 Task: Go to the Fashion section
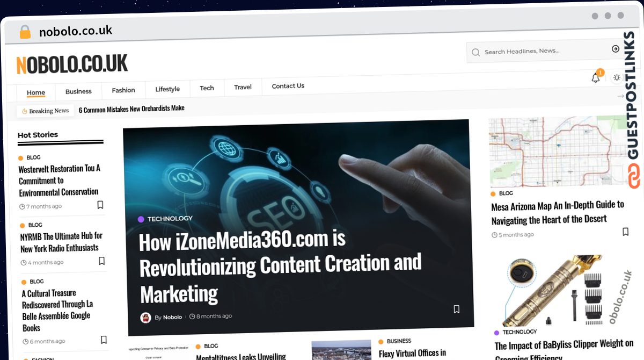coord(123,90)
